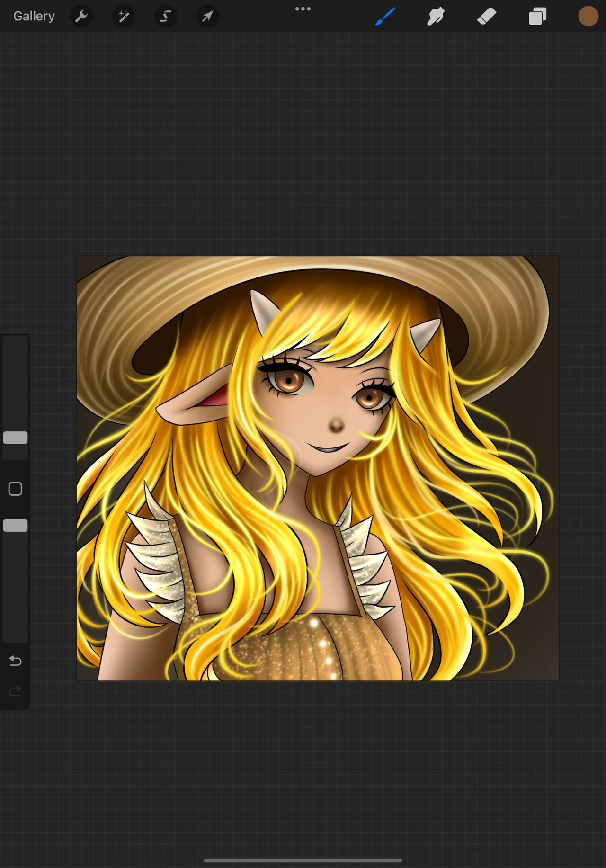Redo the last action
The image size is (606, 868).
pos(15,692)
